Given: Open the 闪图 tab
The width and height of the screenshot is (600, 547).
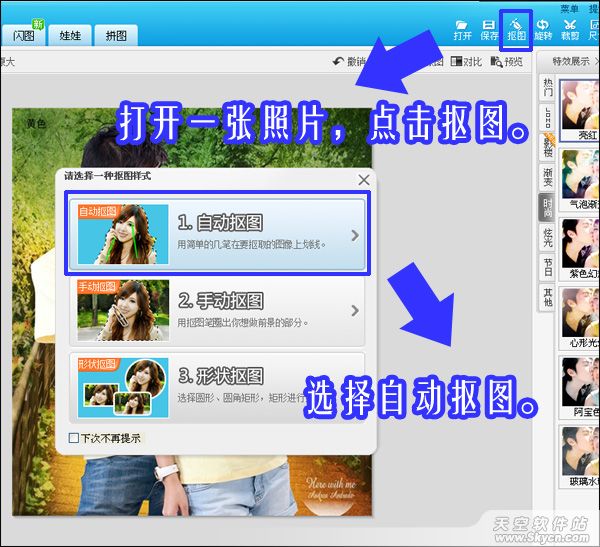Looking at the screenshot, I should [23, 35].
